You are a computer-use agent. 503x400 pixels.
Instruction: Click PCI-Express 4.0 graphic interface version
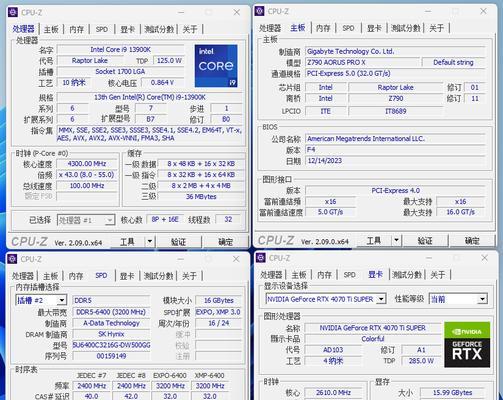click(395, 191)
